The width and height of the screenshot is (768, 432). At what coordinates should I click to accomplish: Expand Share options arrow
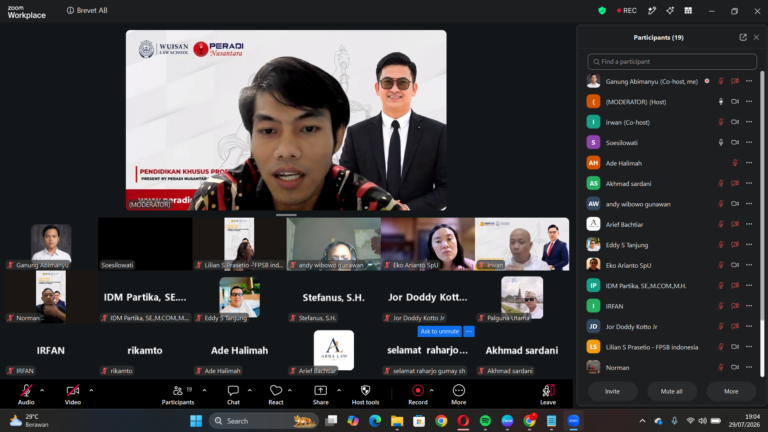(x=339, y=390)
